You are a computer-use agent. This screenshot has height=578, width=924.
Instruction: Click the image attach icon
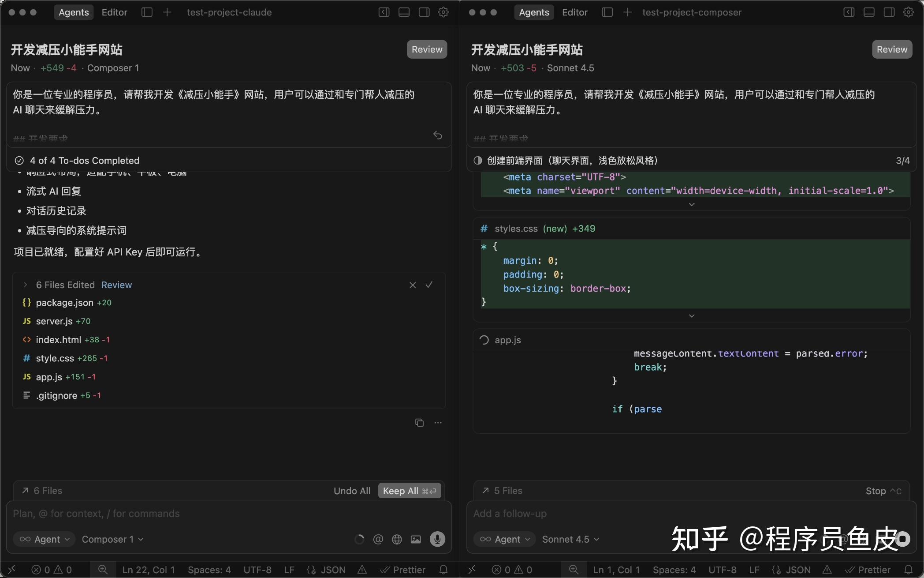tap(416, 539)
